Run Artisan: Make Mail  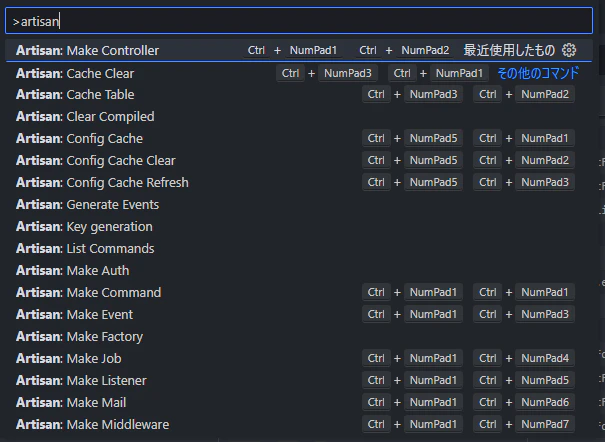pos(299,402)
